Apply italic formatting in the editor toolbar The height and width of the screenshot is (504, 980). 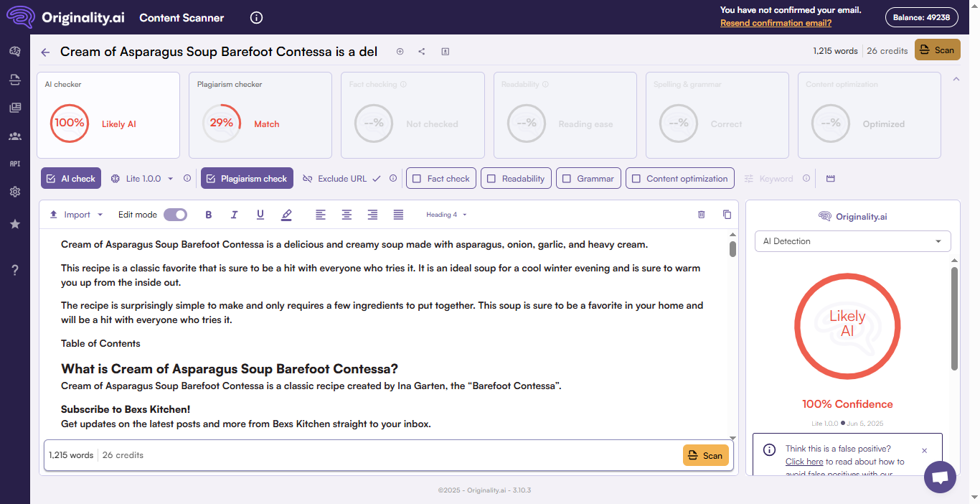tap(234, 215)
